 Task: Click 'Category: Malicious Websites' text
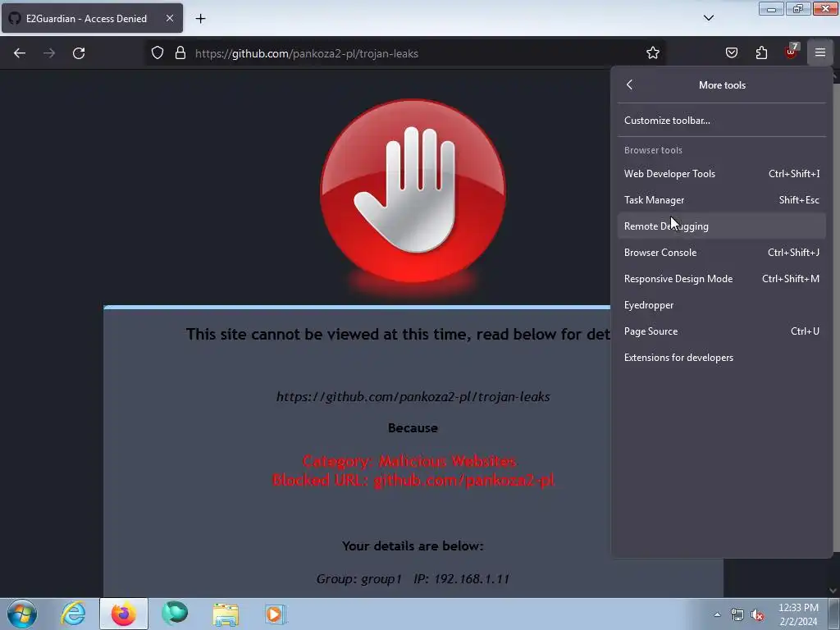coord(410,461)
